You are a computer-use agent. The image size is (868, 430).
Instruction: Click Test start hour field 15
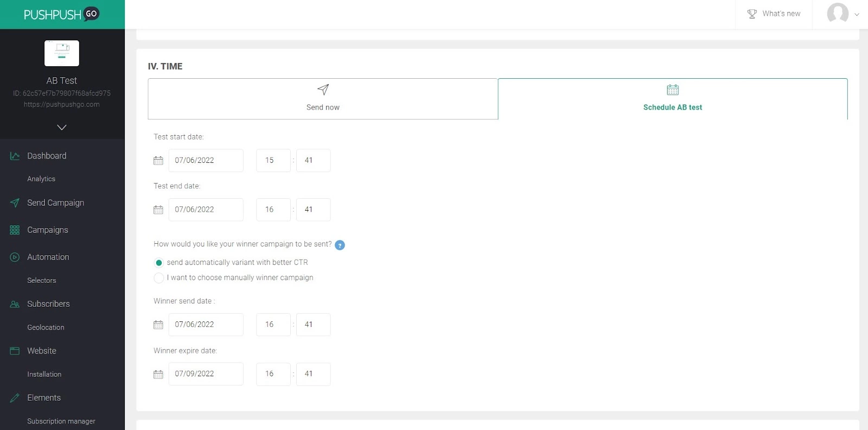[x=273, y=161]
